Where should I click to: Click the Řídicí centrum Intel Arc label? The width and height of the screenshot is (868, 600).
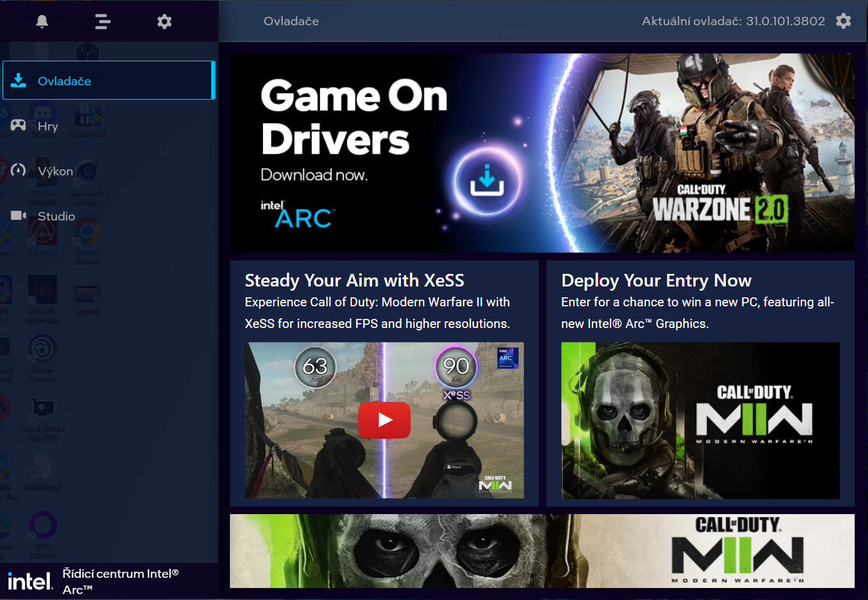[x=121, y=581]
